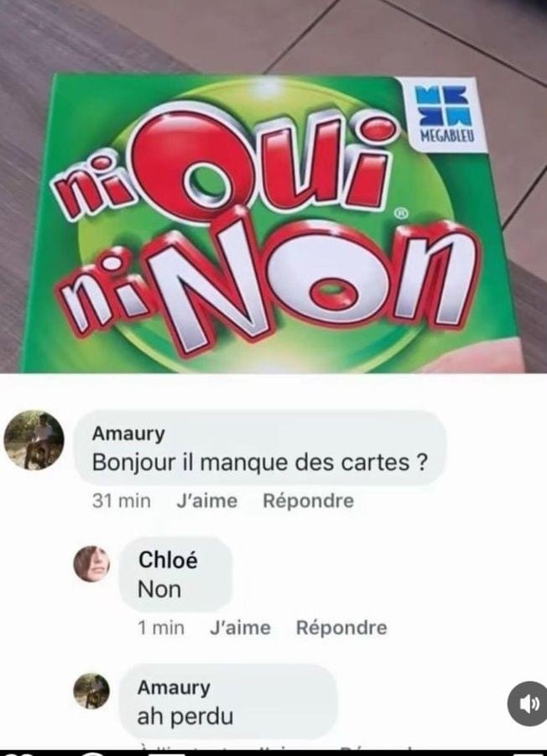This screenshot has height=756, width=547.
Task: Select the 'Bonjour il manque des cartes ?' comment bubble
Action: pos(260,448)
